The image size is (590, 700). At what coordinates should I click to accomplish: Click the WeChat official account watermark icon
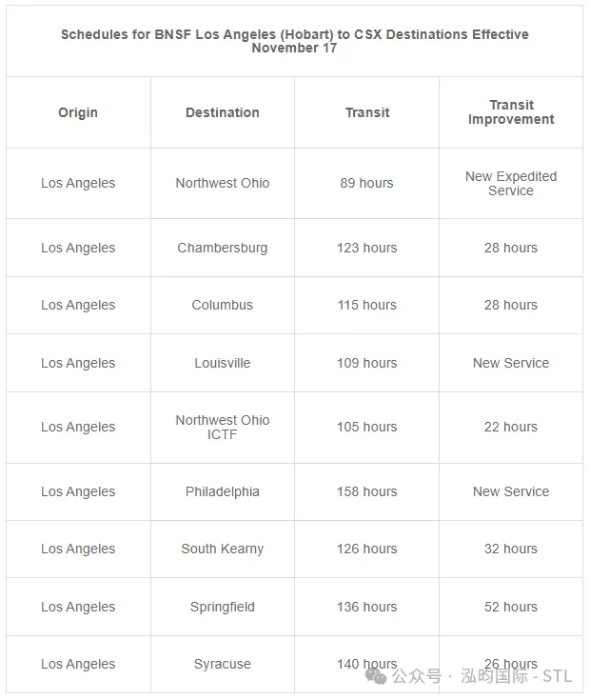pyautogui.click(x=379, y=675)
